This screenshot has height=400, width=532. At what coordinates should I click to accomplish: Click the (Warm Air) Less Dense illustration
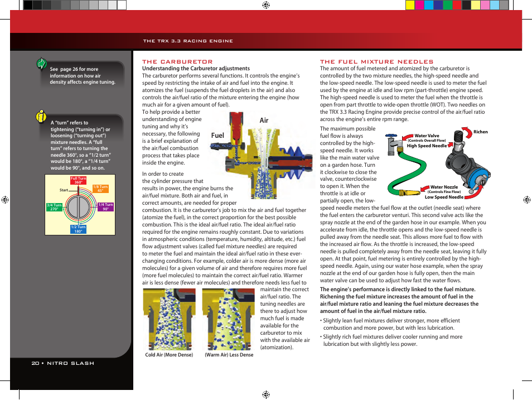(228, 320)
